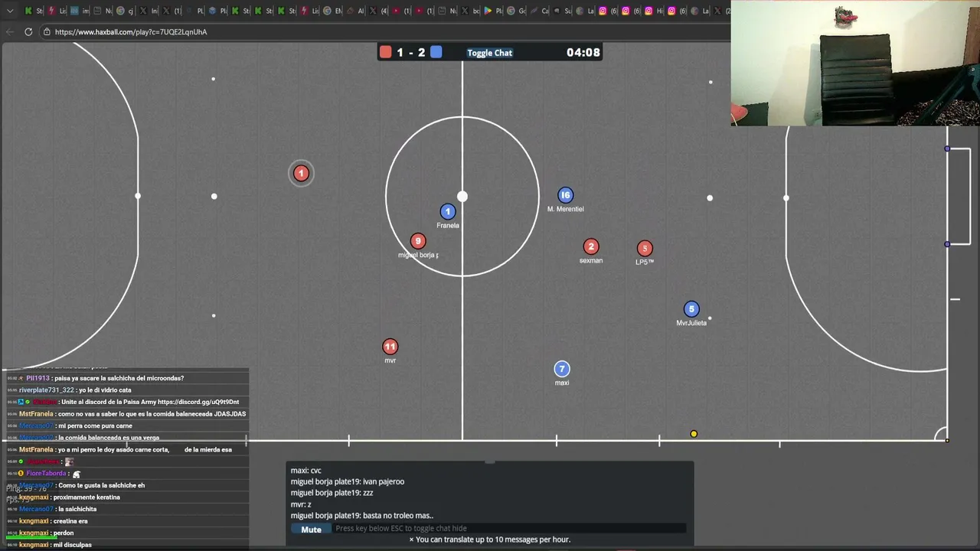Viewport: 980px width, 551px height.
Task: Click the emote in FioreTaborda's message
Action: coord(77,474)
